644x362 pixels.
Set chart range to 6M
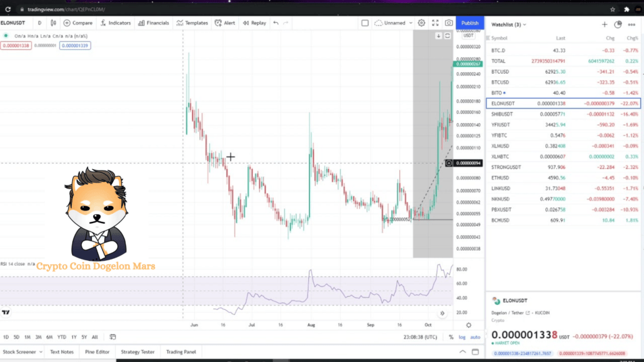click(49, 337)
